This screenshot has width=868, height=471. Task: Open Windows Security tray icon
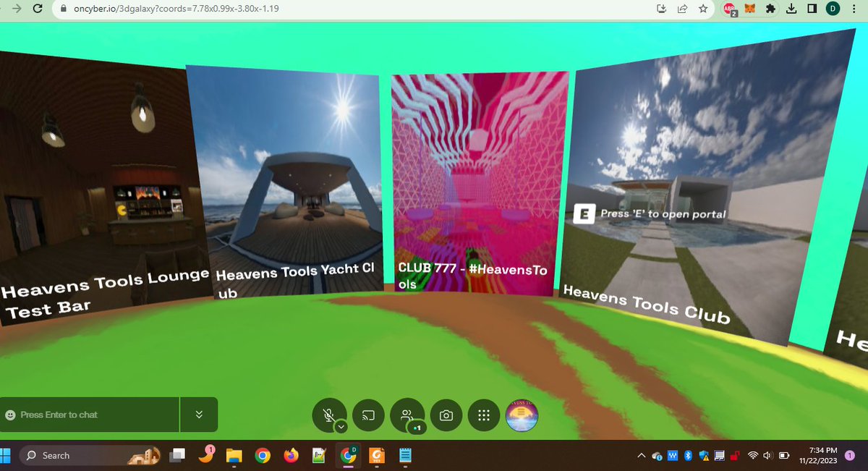tap(704, 456)
